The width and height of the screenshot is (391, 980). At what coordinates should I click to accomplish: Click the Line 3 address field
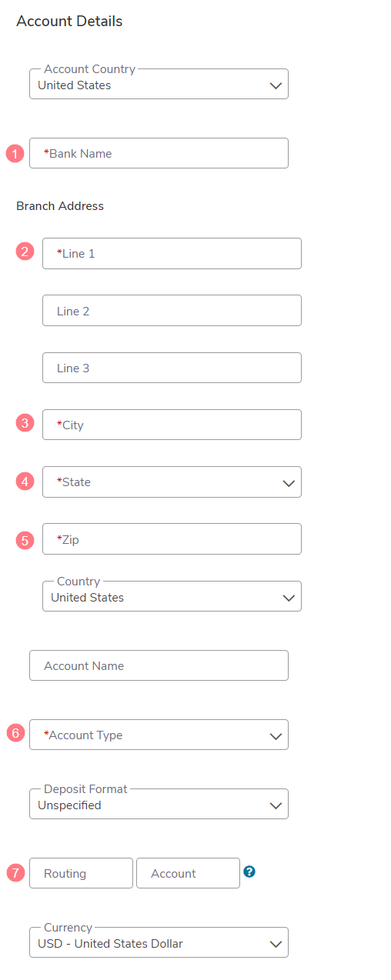[172, 368]
